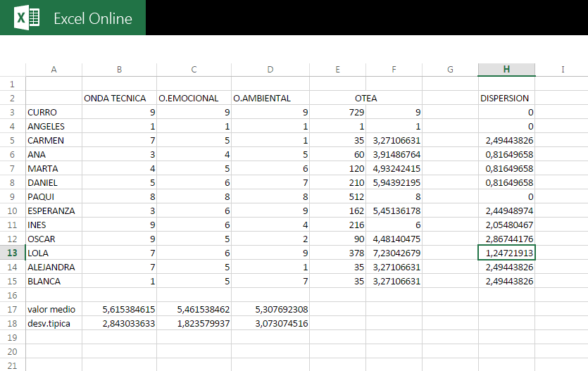Select the valor medio label cell
The width and height of the screenshot is (588, 371).
[54, 309]
